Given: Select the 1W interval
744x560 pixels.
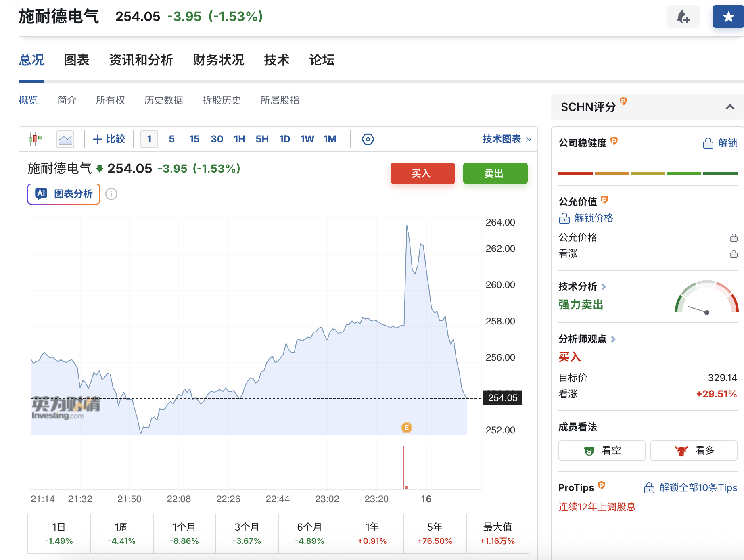Looking at the screenshot, I should pyautogui.click(x=307, y=139).
